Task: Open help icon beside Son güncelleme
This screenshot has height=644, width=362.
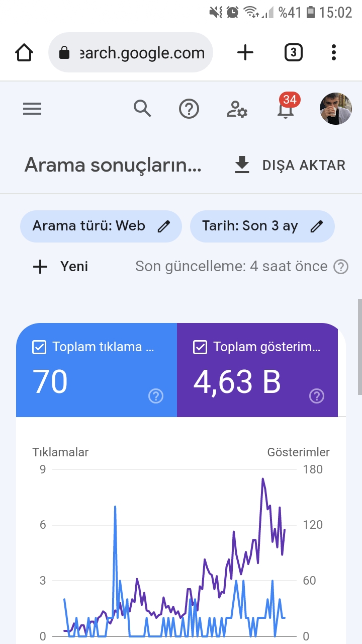Action: coord(341,267)
